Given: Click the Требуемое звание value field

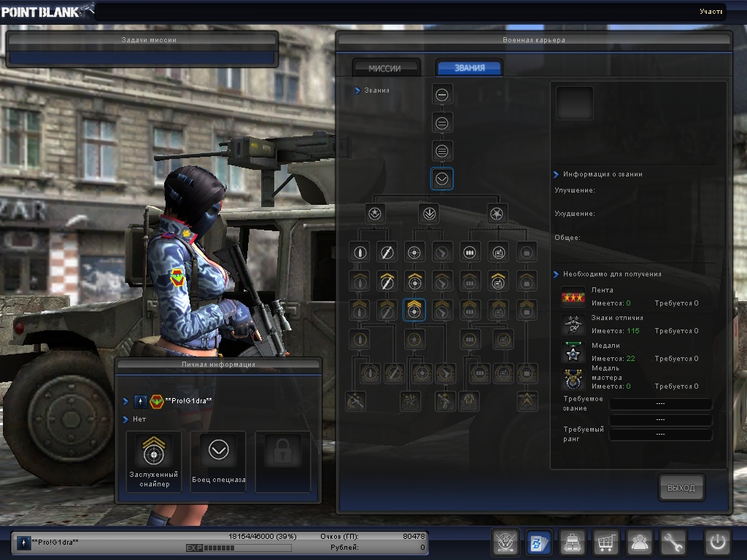Looking at the screenshot, I should click(660, 404).
